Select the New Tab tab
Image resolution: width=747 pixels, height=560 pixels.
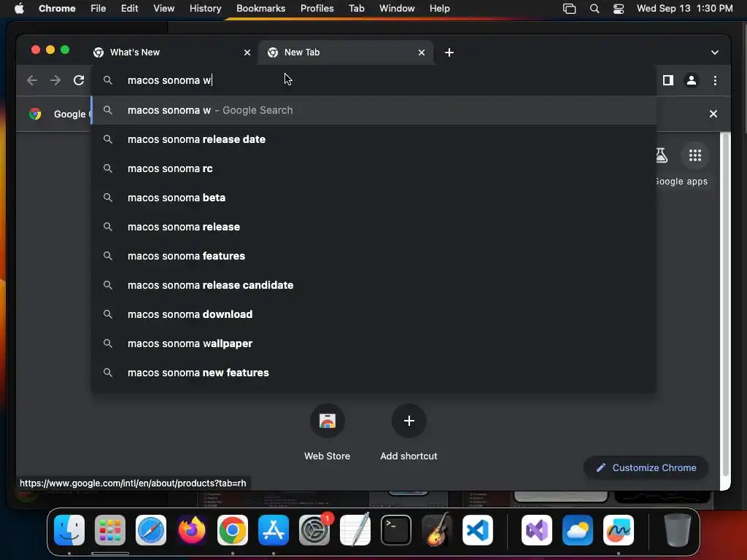click(x=346, y=52)
